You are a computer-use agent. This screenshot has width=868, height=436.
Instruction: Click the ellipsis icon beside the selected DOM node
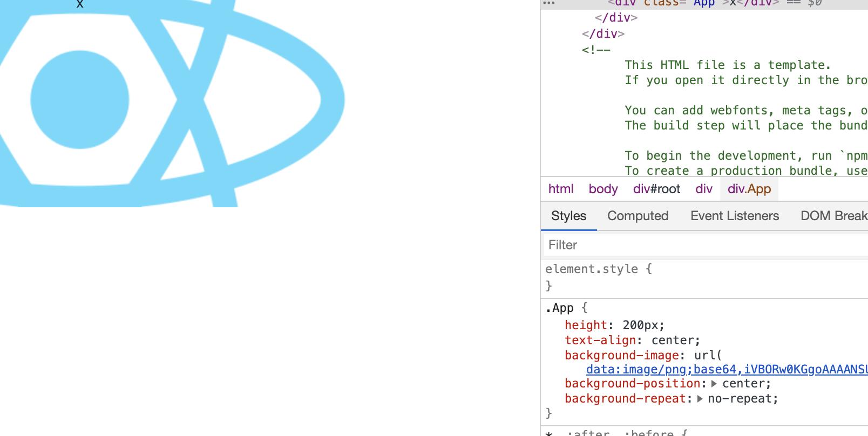(x=548, y=3)
